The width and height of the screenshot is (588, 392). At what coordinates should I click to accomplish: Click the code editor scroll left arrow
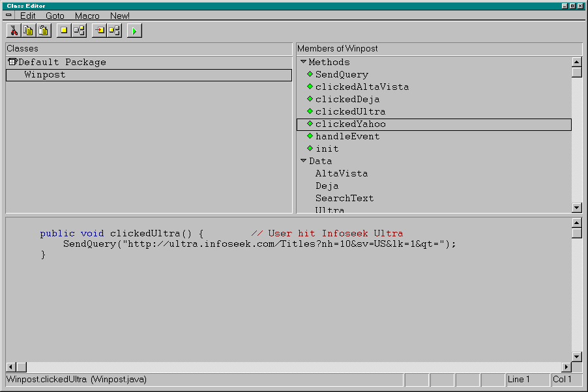click(11, 367)
